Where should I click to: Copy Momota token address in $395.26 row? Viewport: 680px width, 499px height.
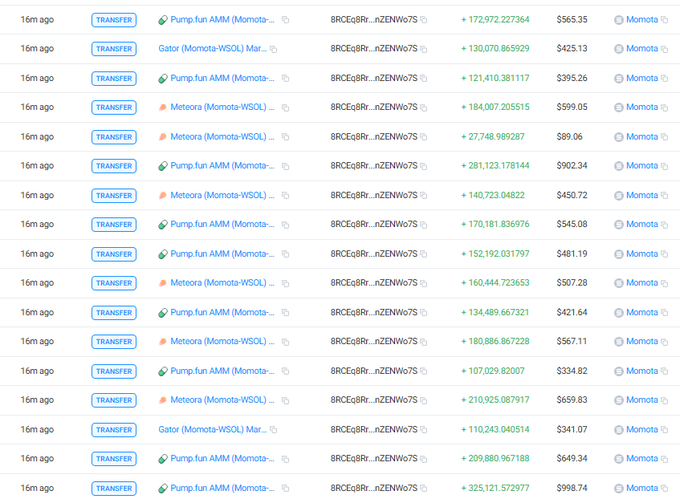point(664,78)
